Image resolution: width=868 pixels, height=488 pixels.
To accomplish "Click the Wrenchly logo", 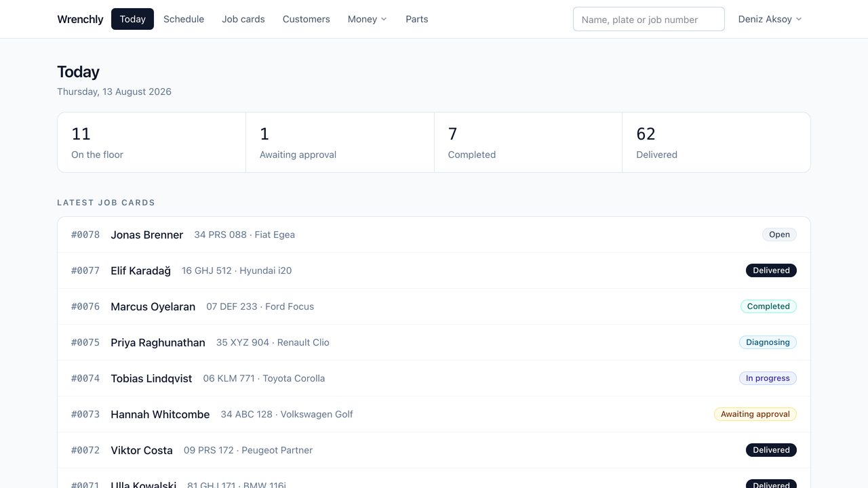I will 80,19.
